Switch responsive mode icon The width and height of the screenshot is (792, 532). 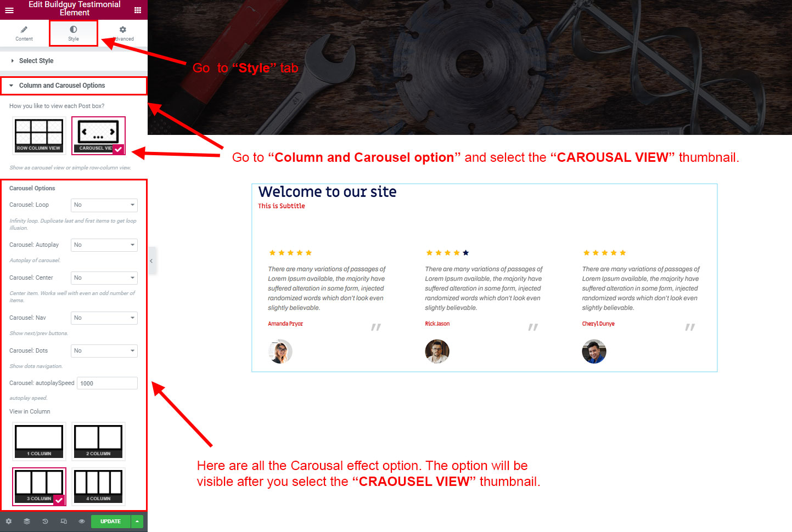click(x=64, y=522)
